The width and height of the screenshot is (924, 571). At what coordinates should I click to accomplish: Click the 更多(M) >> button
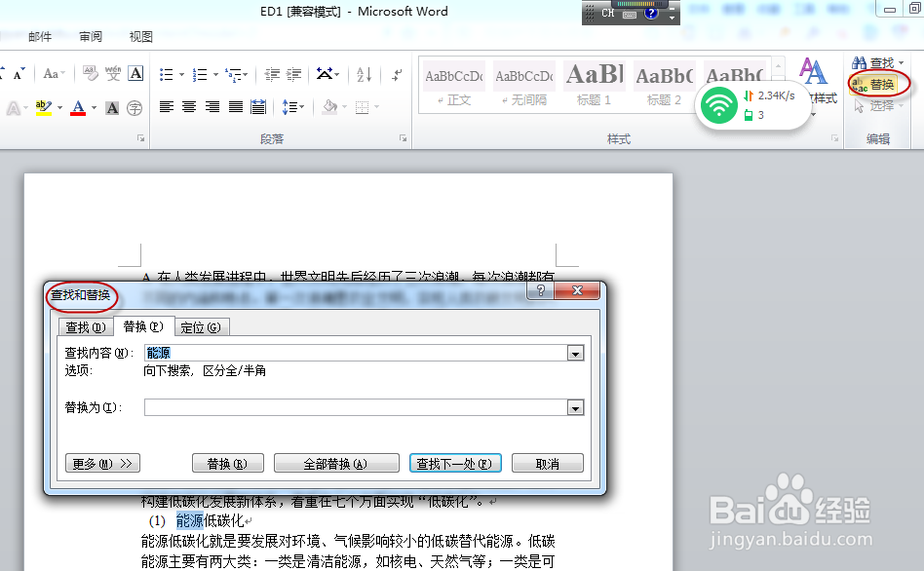point(102,463)
